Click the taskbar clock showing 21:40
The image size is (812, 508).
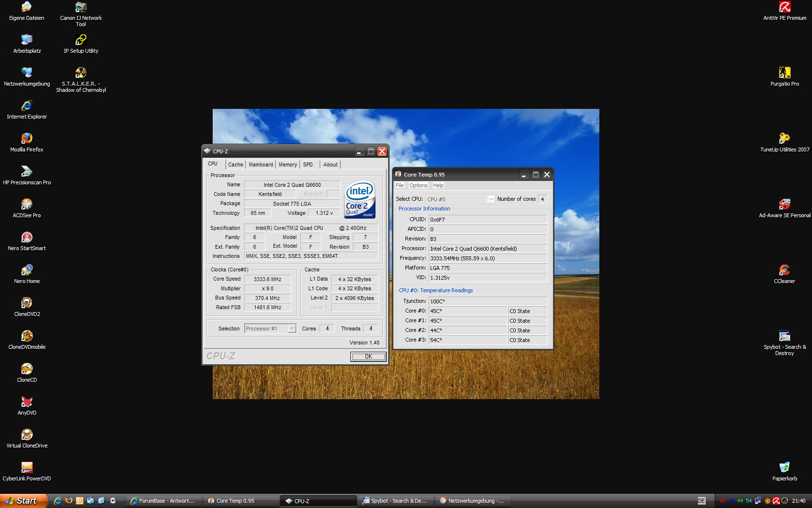798,501
